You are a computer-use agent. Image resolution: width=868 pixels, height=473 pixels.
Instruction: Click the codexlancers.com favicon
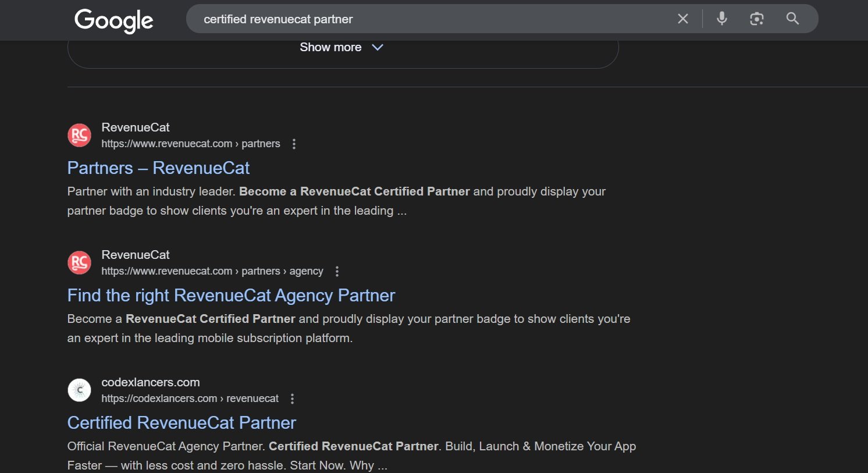click(79, 390)
